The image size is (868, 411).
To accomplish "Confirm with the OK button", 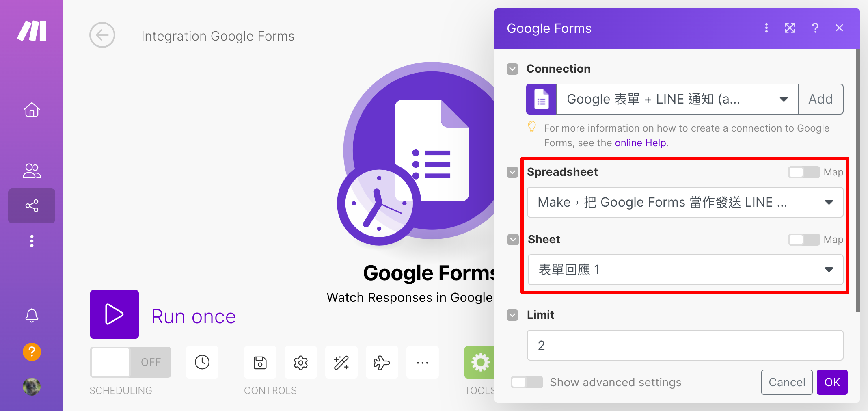I will click(x=832, y=382).
